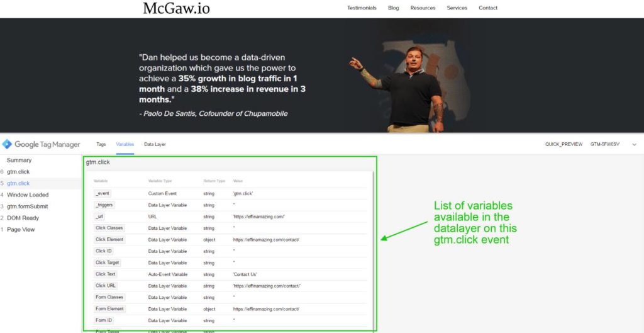Screen dimensions: 644x333
Task: Click the Auto-Event Variable type cell
Action: coord(168,274)
